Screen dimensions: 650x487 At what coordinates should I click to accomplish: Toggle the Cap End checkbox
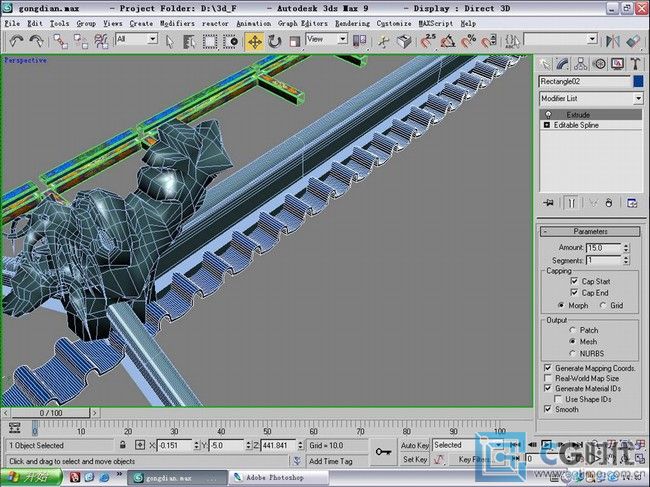[x=574, y=293]
